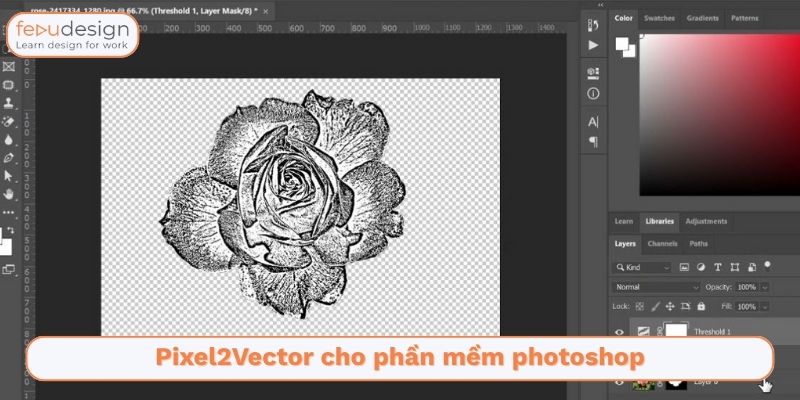Switch to the Gradients tab
Screen dimensions: 800x400
point(702,18)
